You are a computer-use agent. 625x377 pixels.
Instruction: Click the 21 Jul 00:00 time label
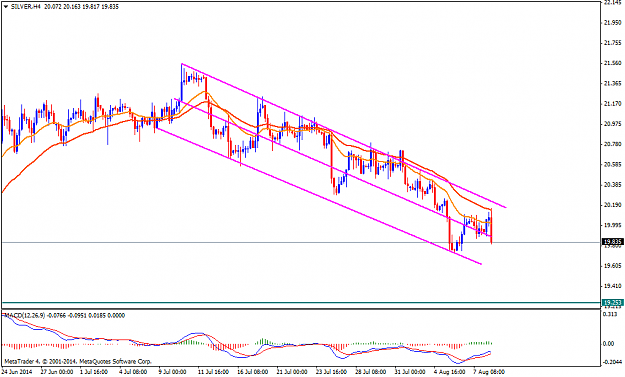tap(292, 372)
